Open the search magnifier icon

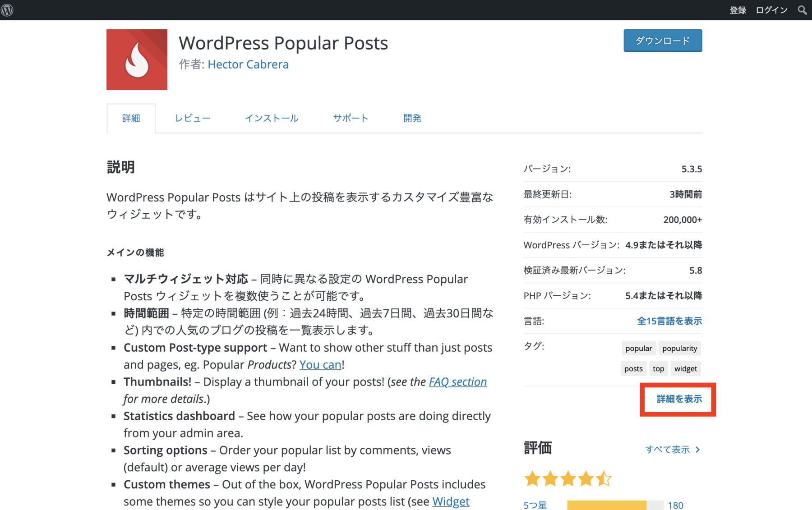[x=802, y=10]
